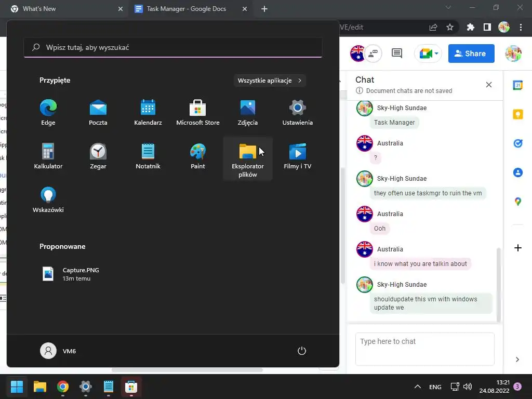532x399 pixels.
Task: Click the Type here to chat field
Action: (425, 349)
